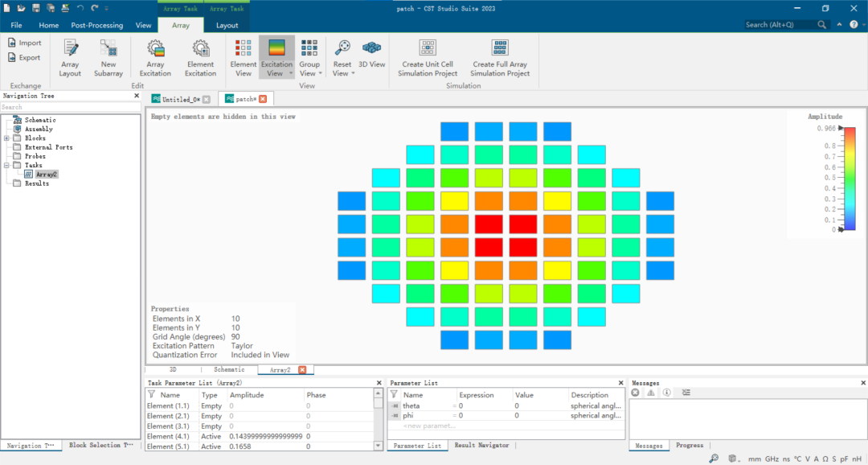Switch to Element View
Screen dimensions: 868x465
243,58
